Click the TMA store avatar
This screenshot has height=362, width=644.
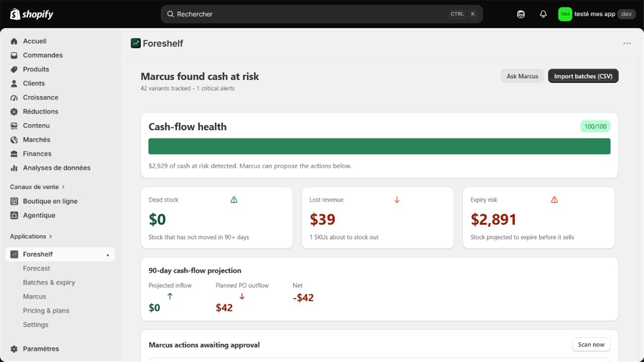tap(565, 14)
